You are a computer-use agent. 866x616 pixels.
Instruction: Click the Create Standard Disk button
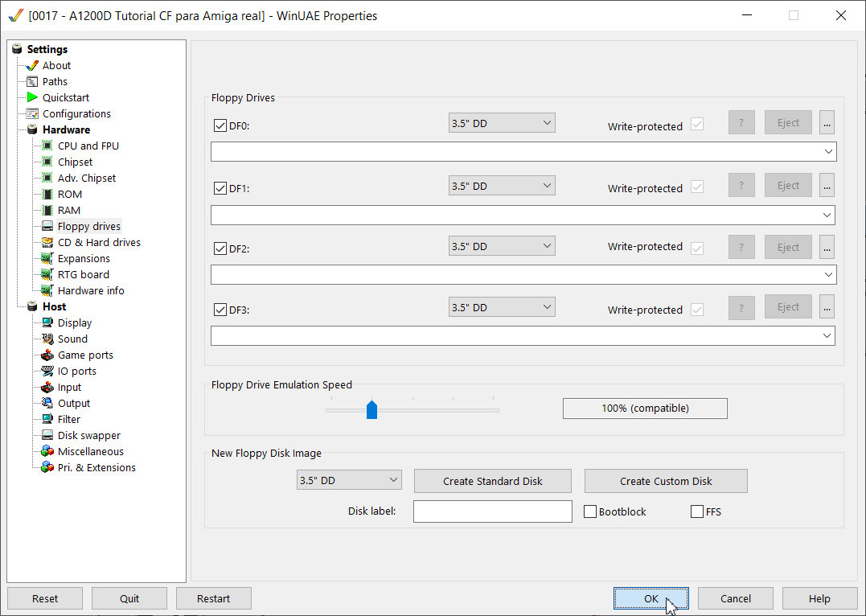coord(493,481)
